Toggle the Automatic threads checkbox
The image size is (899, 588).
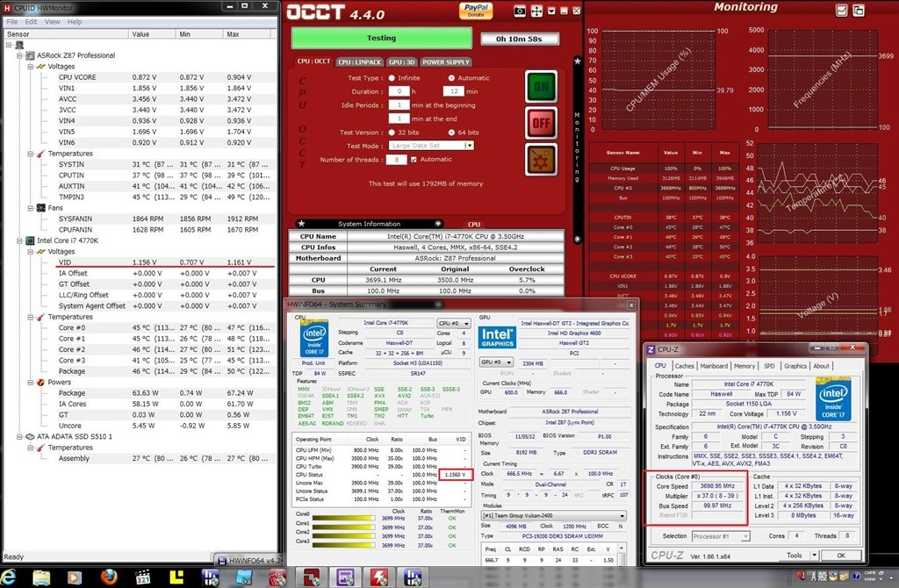tap(414, 160)
